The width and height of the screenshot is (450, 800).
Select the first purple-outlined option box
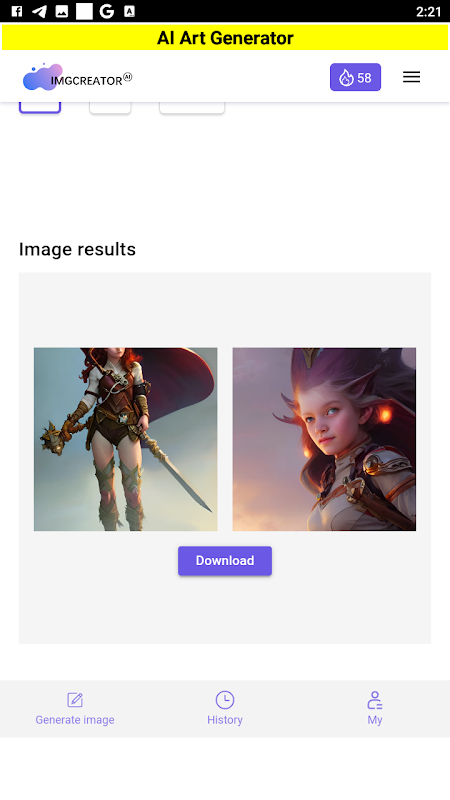[x=40, y=107]
